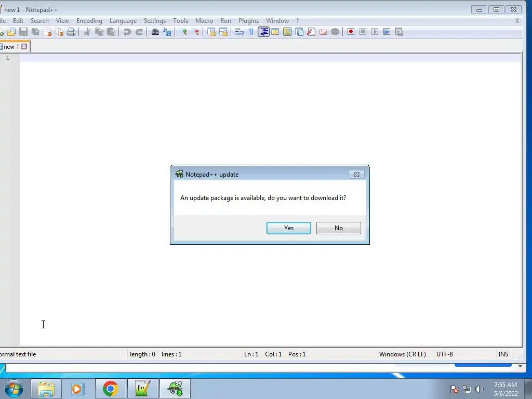Image resolution: width=532 pixels, height=399 pixels.
Task: Click the Zoom In toolbar icon
Action: point(183,32)
